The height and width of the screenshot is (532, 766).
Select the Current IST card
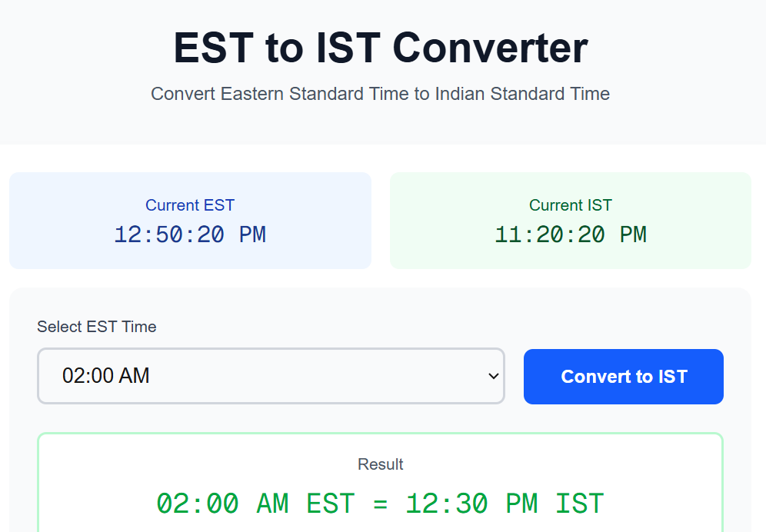(570, 221)
